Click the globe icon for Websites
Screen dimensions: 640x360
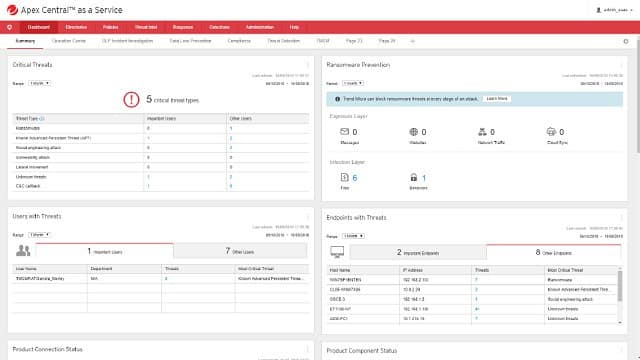pyautogui.click(x=413, y=131)
